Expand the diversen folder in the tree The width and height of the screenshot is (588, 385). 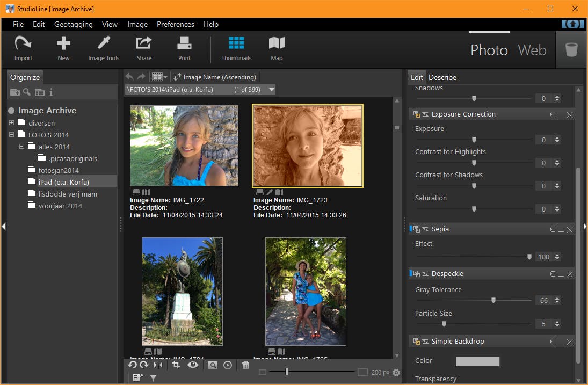tap(12, 123)
